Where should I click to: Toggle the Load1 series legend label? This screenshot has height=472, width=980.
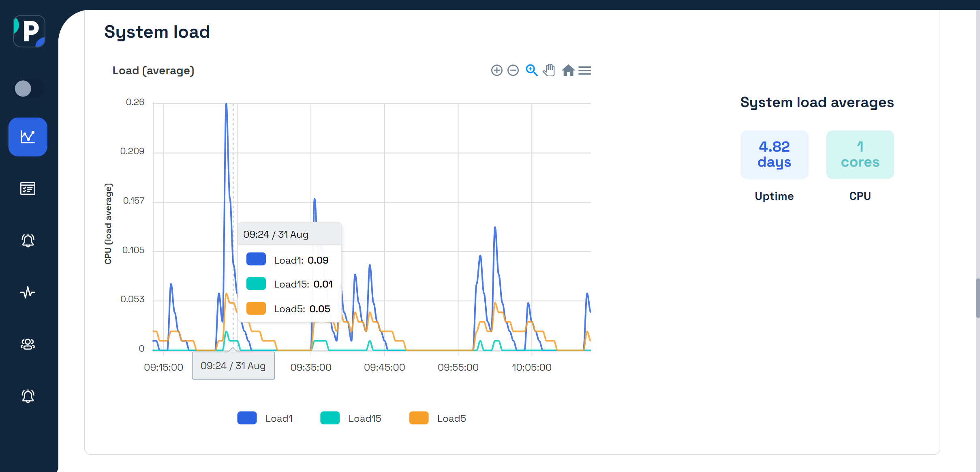point(279,418)
